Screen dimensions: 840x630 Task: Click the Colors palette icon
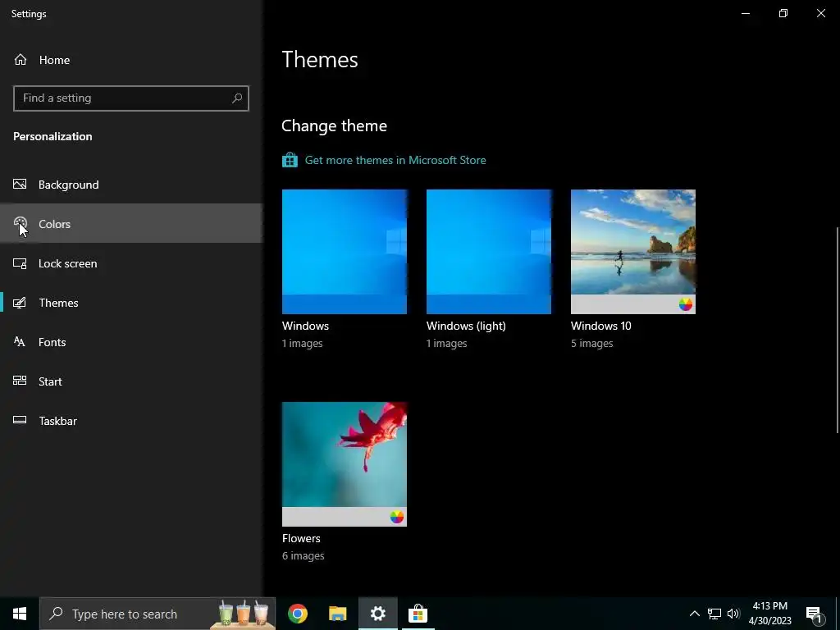(x=20, y=223)
